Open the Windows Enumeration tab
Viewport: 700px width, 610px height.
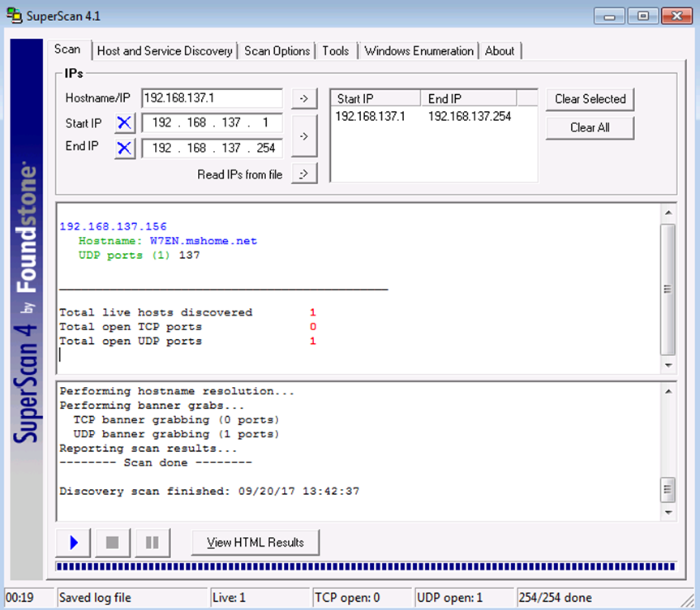419,51
